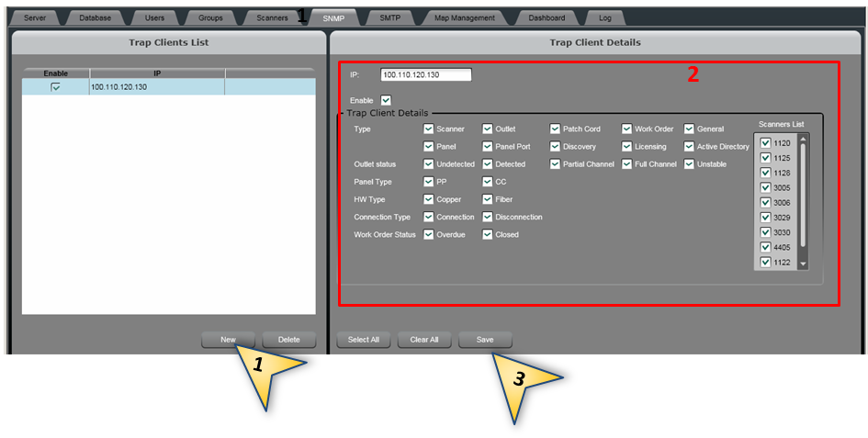
Task: Toggle the Active Directory checkbox
Action: click(689, 147)
